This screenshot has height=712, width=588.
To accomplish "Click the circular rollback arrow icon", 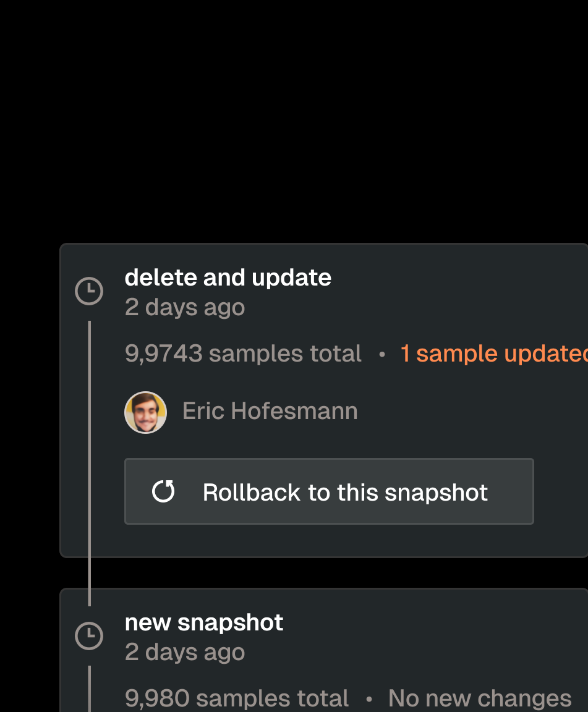I will click(163, 491).
